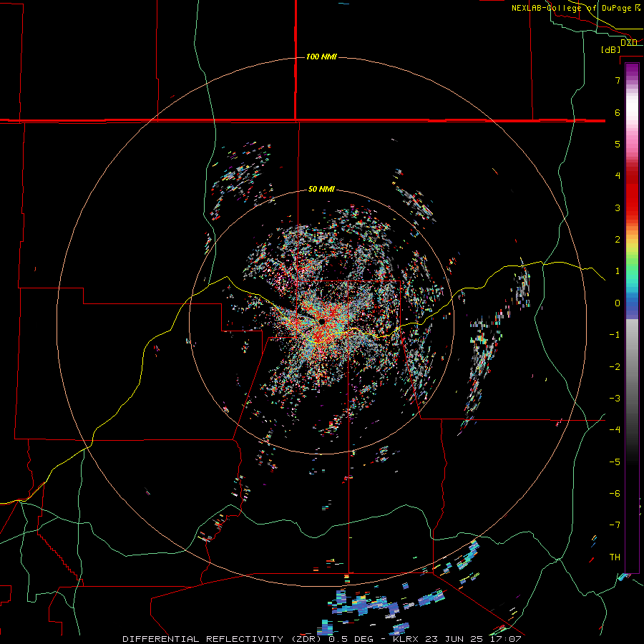Click the 100 NMI range ring label
The height and width of the screenshot is (644, 644).
coord(321,57)
